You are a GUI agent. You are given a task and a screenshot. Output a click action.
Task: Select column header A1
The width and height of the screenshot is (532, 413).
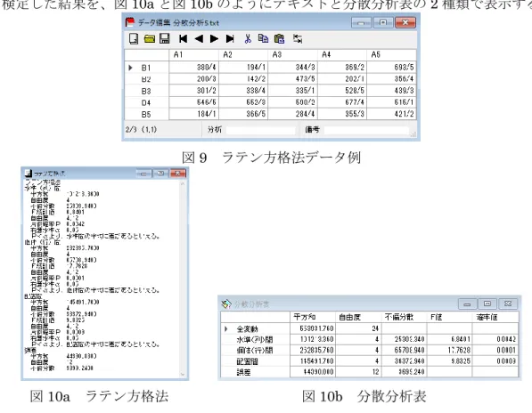[x=193, y=55]
